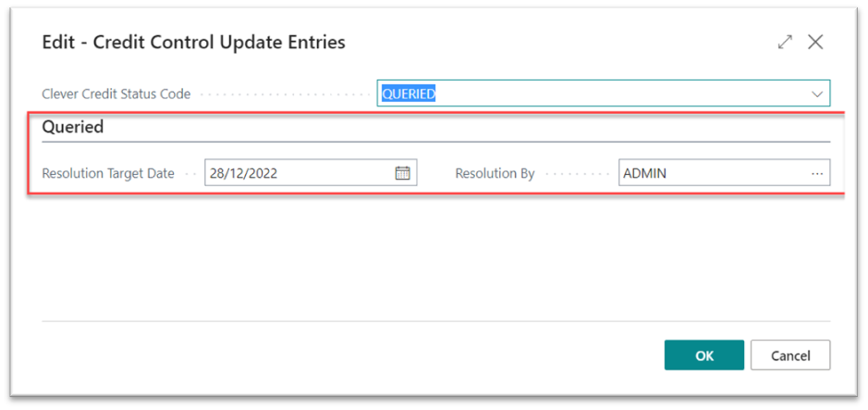Screen dimensions: 868x410
Task: Dismiss the dialog with Cancel
Action: point(790,355)
